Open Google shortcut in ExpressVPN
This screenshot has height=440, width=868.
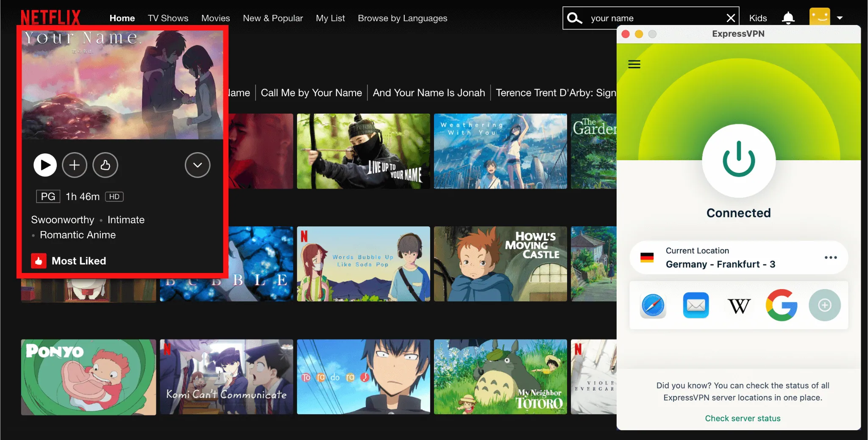pyautogui.click(x=782, y=305)
